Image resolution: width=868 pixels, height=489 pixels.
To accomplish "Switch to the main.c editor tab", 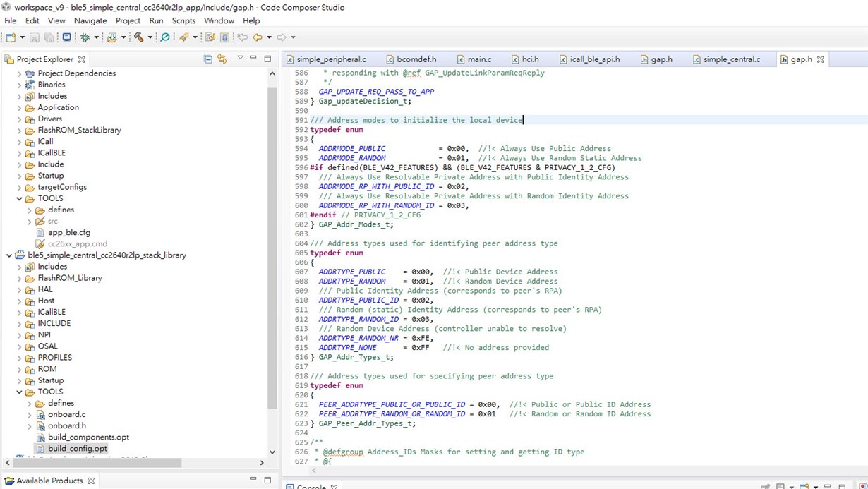I will point(478,59).
